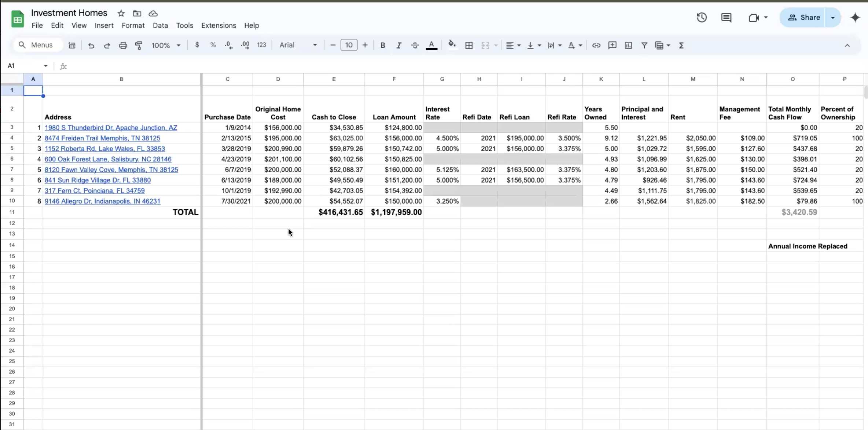The width and height of the screenshot is (868, 430).
Task: Create a filter
Action: [x=644, y=45]
